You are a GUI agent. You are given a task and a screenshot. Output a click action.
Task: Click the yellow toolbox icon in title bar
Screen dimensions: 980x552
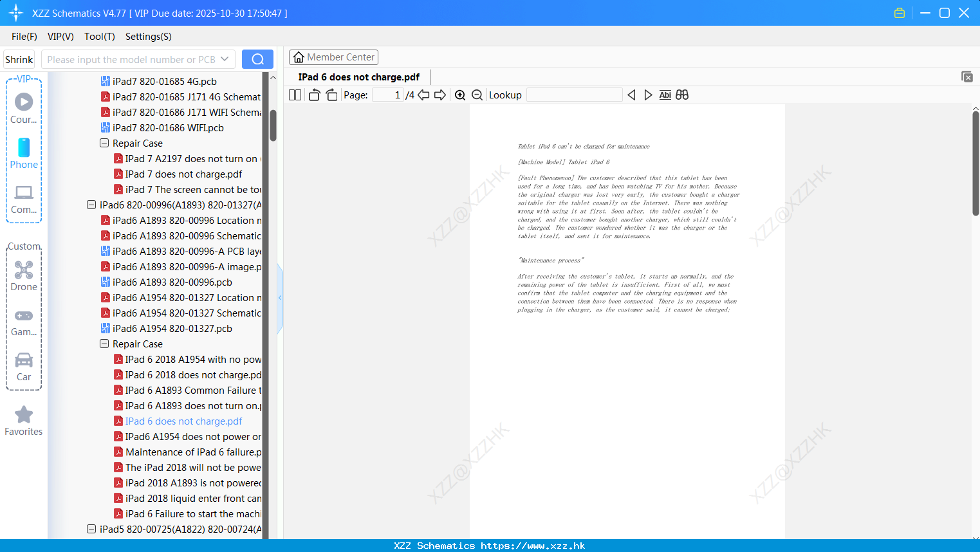[900, 13]
